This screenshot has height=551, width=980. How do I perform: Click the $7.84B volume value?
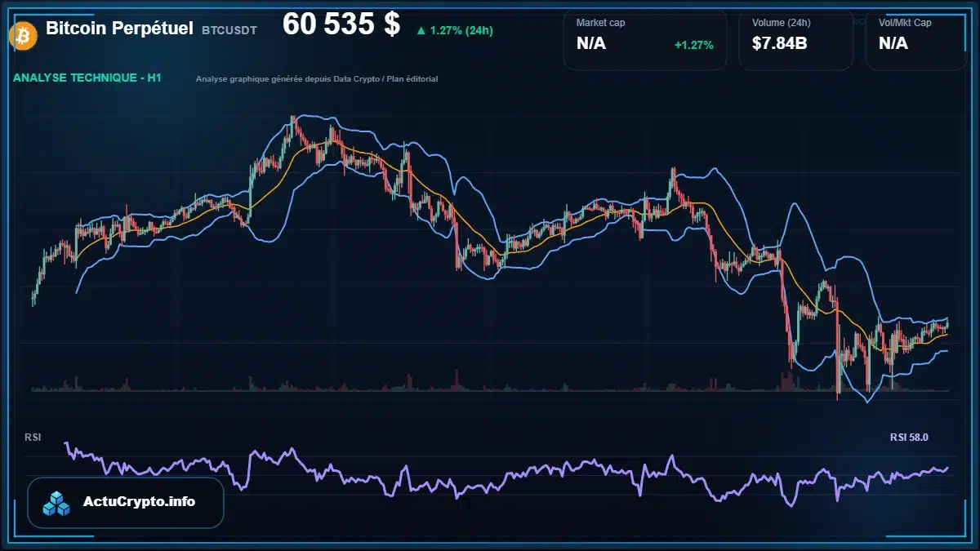[x=780, y=43]
